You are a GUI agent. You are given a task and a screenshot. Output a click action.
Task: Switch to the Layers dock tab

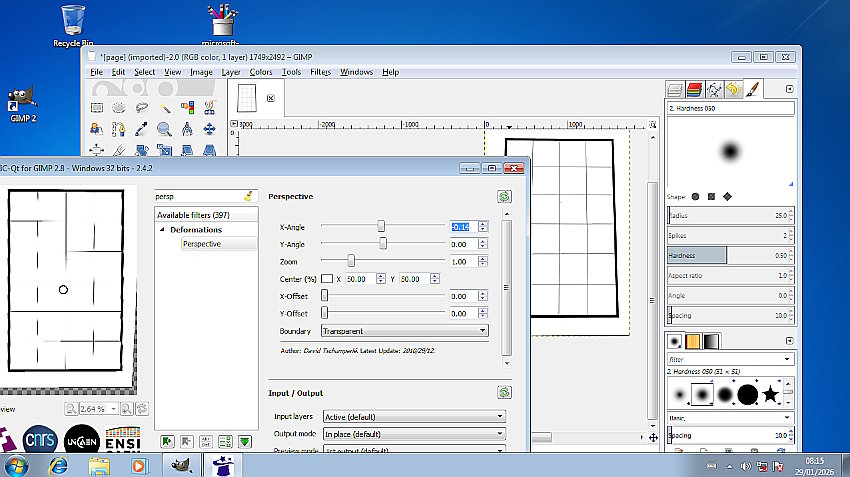click(x=675, y=89)
